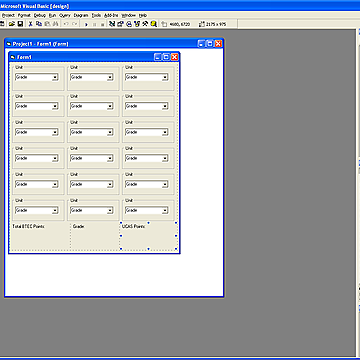Expand Grade combo in row five, right column

point(165,184)
